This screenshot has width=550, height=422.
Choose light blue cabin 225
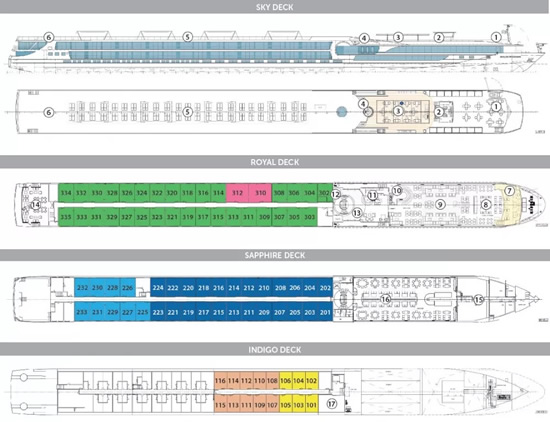pyautogui.click(x=143, y=312)
